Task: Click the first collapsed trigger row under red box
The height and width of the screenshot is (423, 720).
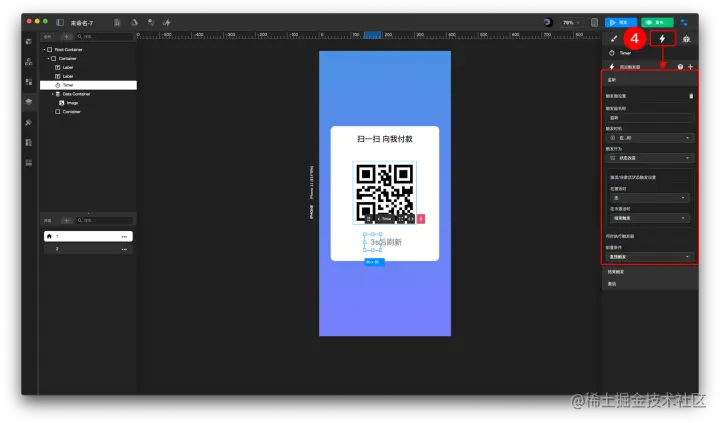Action: (650, 272)
